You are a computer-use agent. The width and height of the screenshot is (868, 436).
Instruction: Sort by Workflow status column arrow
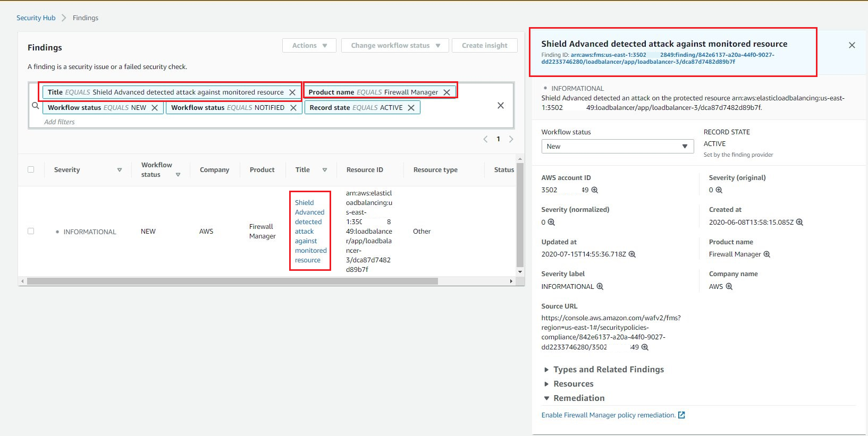coord(178,175)
